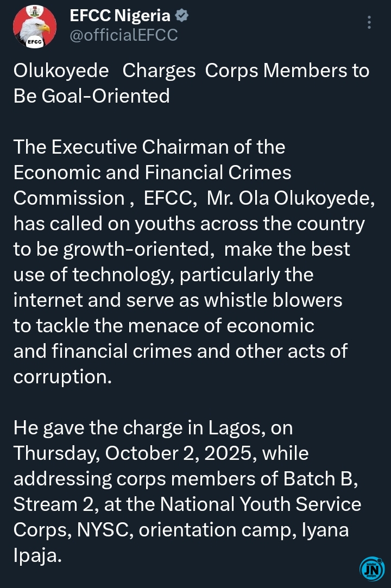Open the three-dot more options menu

coord(369,22)
